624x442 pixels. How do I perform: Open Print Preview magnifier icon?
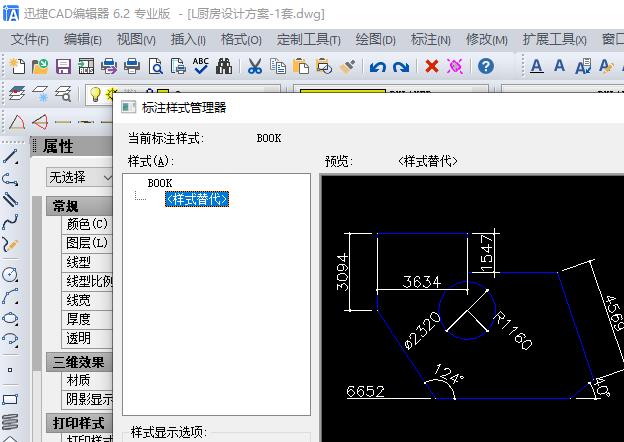155,66
